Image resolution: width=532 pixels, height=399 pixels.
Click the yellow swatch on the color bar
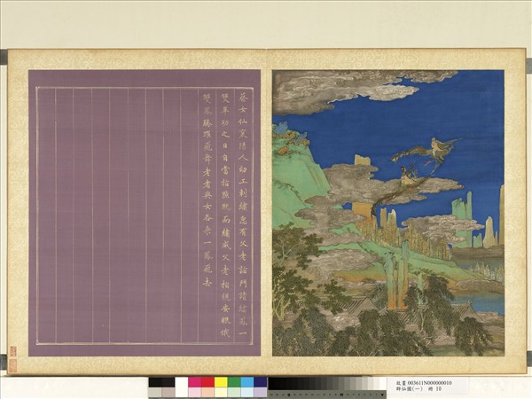pos(220,382)
